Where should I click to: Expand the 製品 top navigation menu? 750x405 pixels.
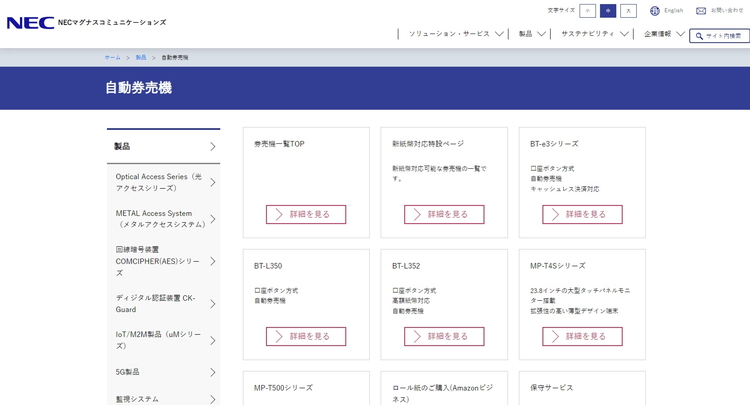pos(532,34)
